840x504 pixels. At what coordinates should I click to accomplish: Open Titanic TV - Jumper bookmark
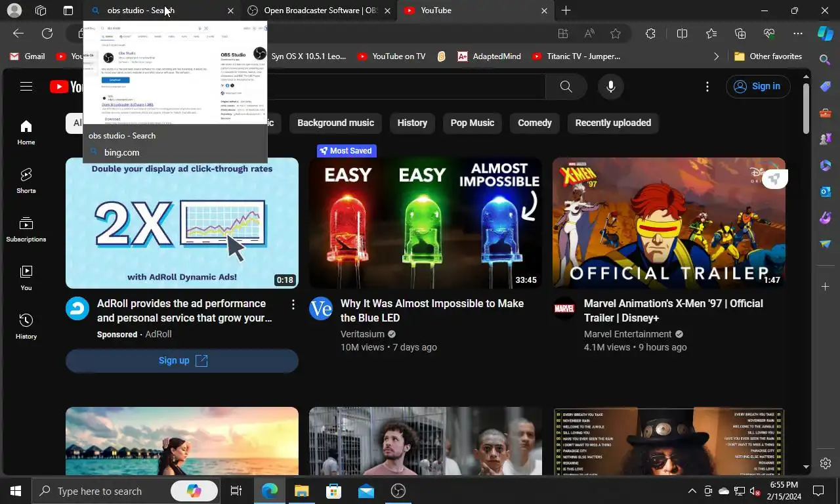[x=576, y=56]
